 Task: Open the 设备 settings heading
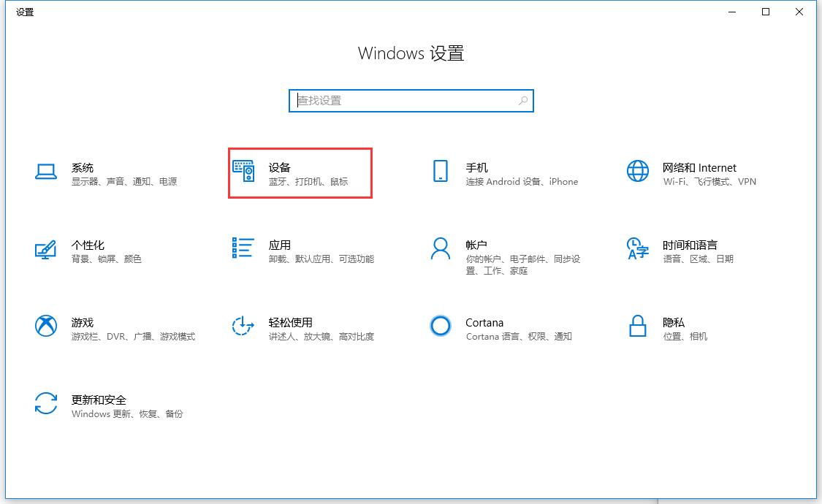click(x=279, y=168)
